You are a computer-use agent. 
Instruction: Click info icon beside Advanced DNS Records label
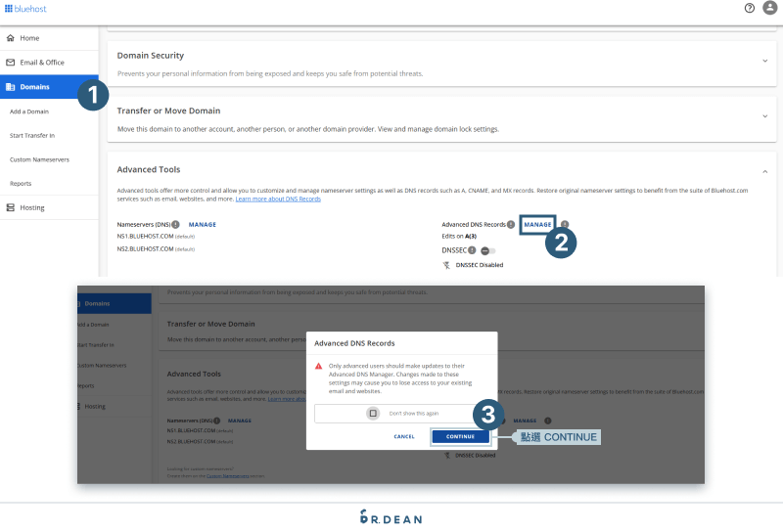(x=511, y=225)
